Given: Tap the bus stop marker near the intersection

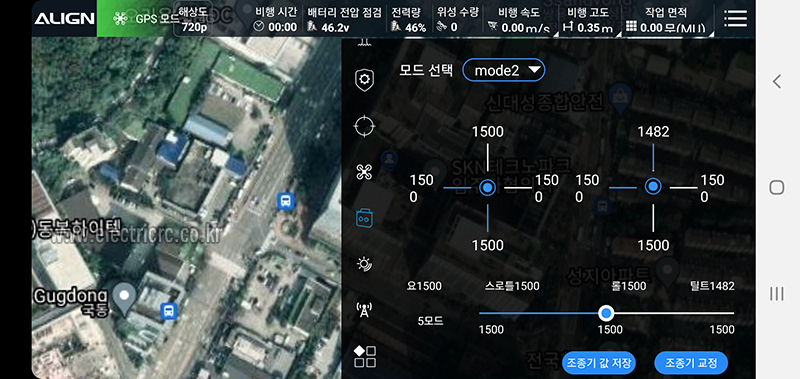Looking at the screenshot, I should click(x=285, y=200).
